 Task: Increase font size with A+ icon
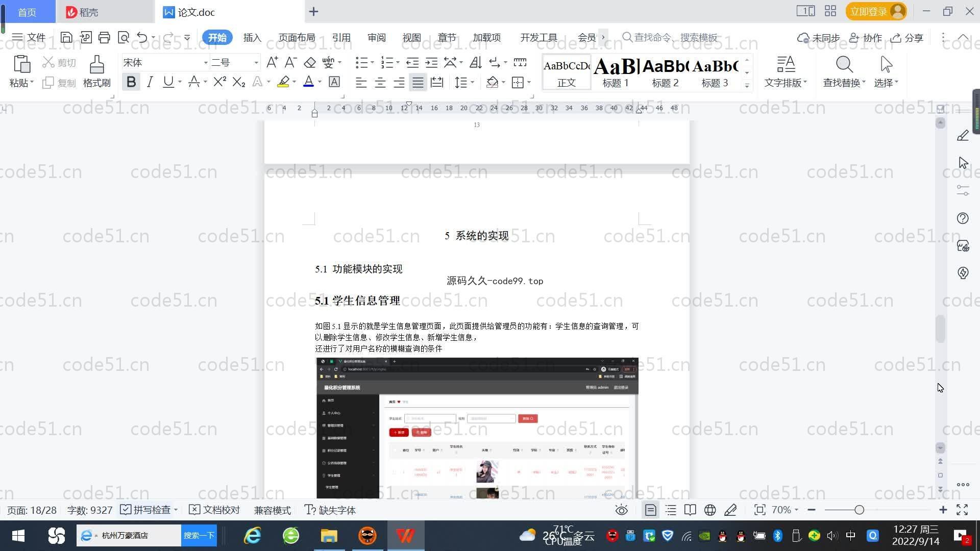tap(272, 62)
